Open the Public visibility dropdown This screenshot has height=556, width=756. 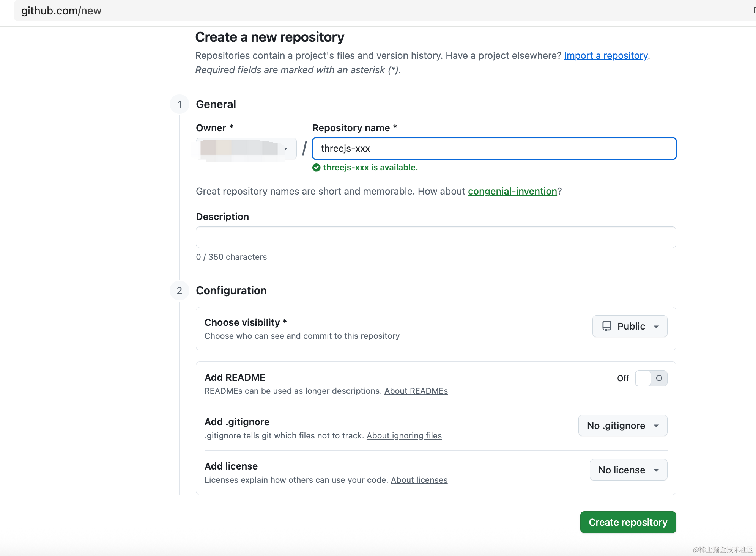tap(630, 326)
